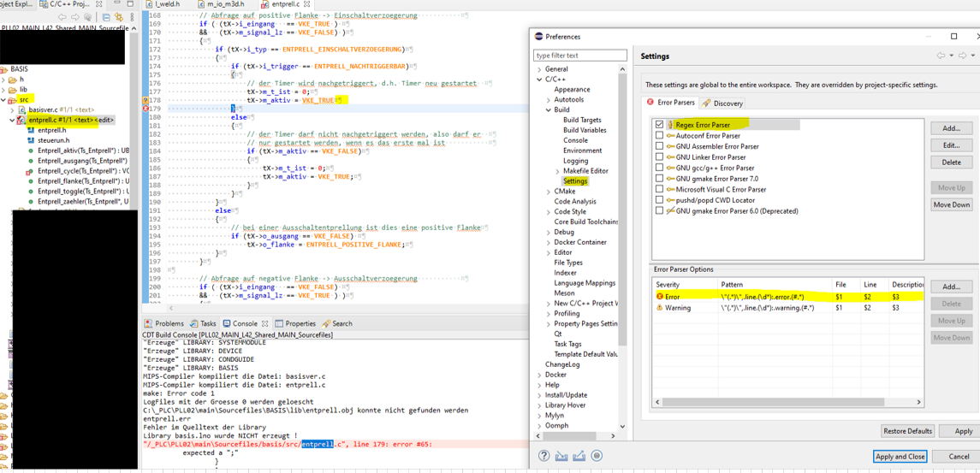Screen dimensions: 980x473
Task: Open back history dropdown in Settings header
Action: click(x=949, y=56)
